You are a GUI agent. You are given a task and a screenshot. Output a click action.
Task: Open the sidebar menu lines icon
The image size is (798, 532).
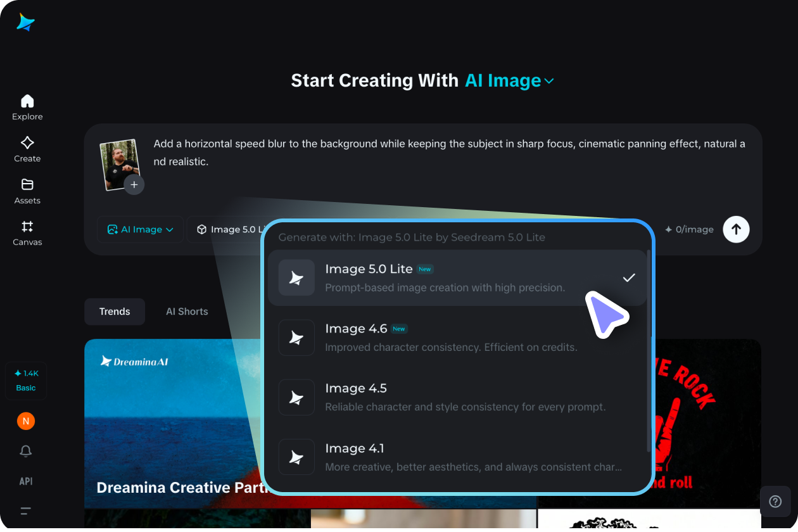(x=26, y=510)
